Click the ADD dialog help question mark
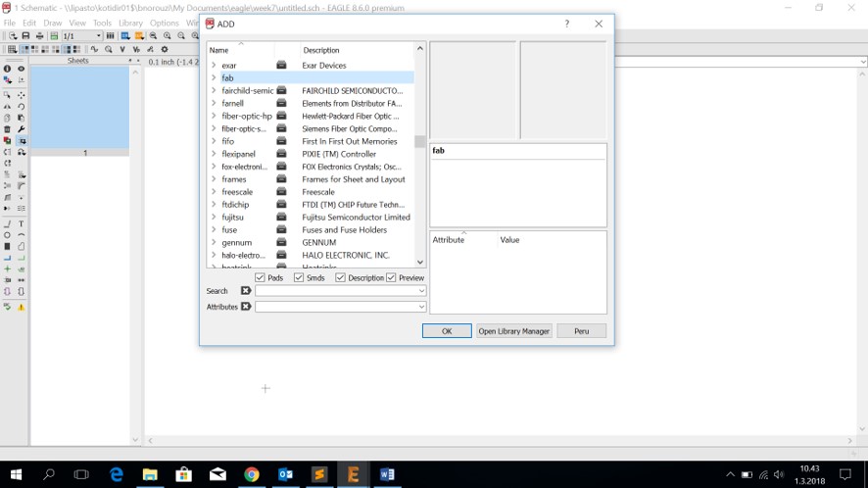868x488 pixels. [x=567, y=24]
